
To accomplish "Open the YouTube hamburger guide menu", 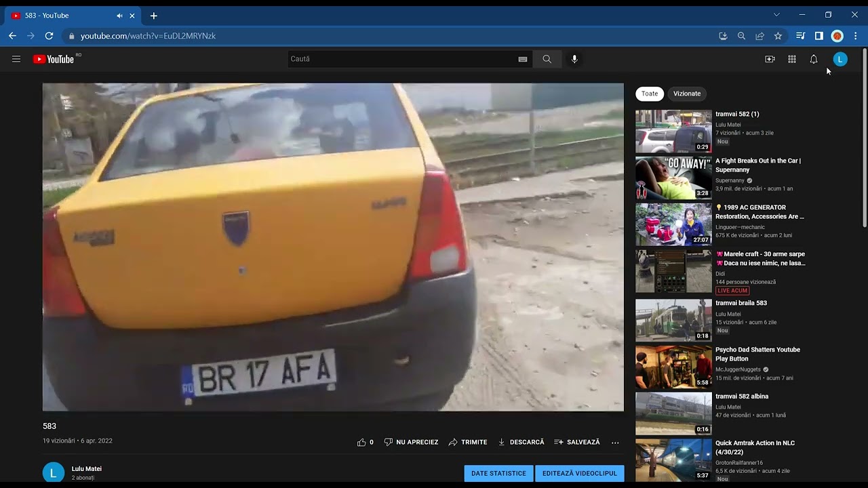I will 16,59.
